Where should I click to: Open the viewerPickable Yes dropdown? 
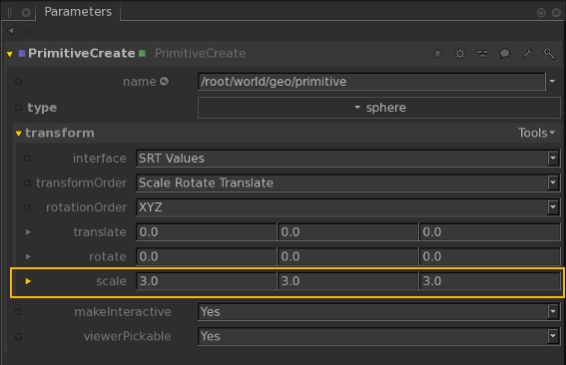pyautogui.click(x=379, y=336)
